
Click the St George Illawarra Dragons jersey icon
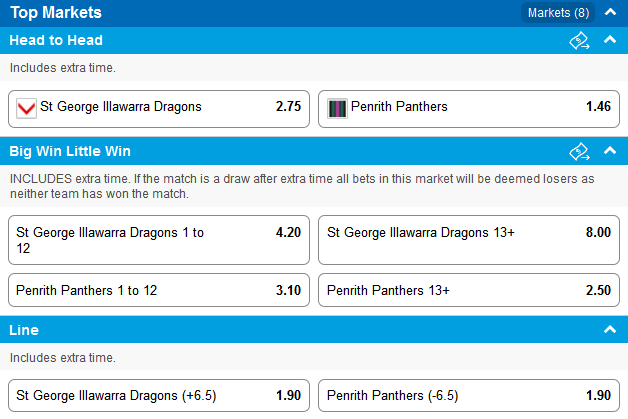coord(26,108)
